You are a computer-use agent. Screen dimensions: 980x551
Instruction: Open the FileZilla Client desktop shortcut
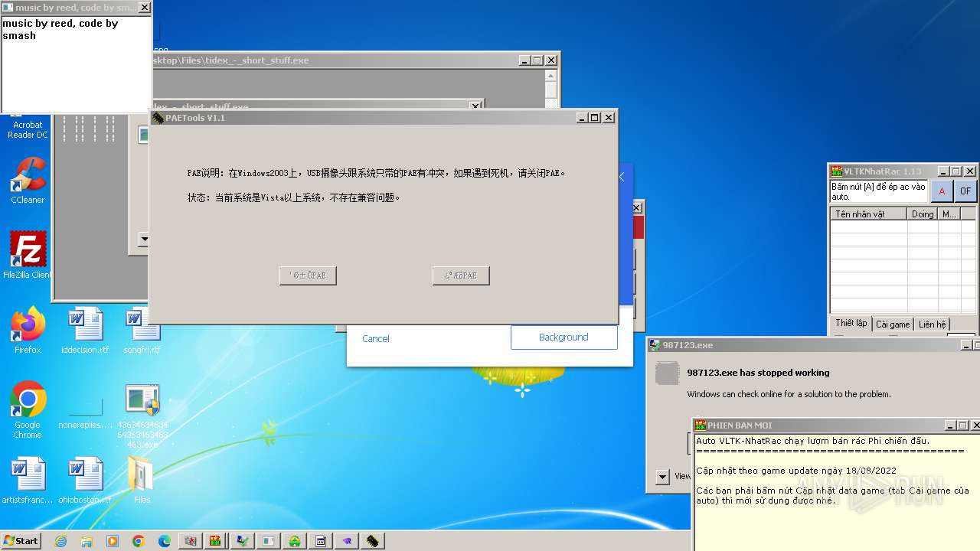point(28,255)
